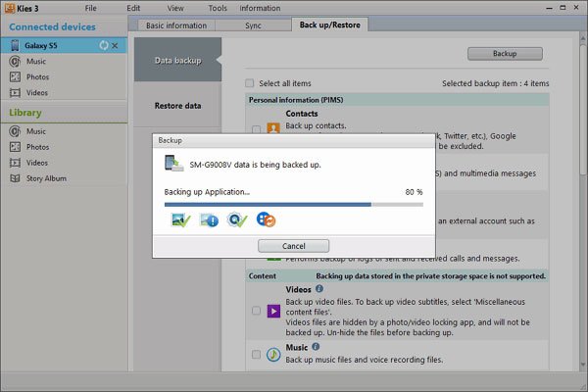Open Photos under Connected devices
Screen dimensions: 588x392
pyautogui.click(x=37, y=76)
